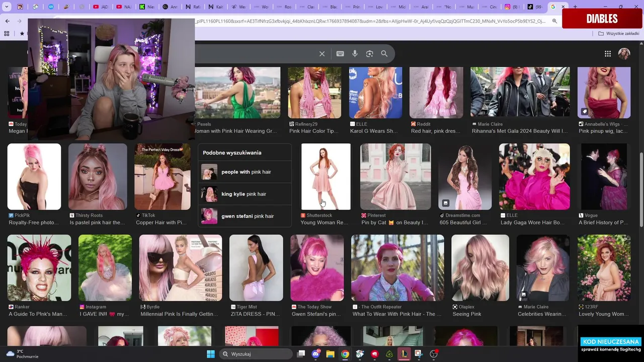This screenshot has width=644, height=362.
Task: Open the Snipping Tool taskbar icon
Action: (x=419, y=354)
